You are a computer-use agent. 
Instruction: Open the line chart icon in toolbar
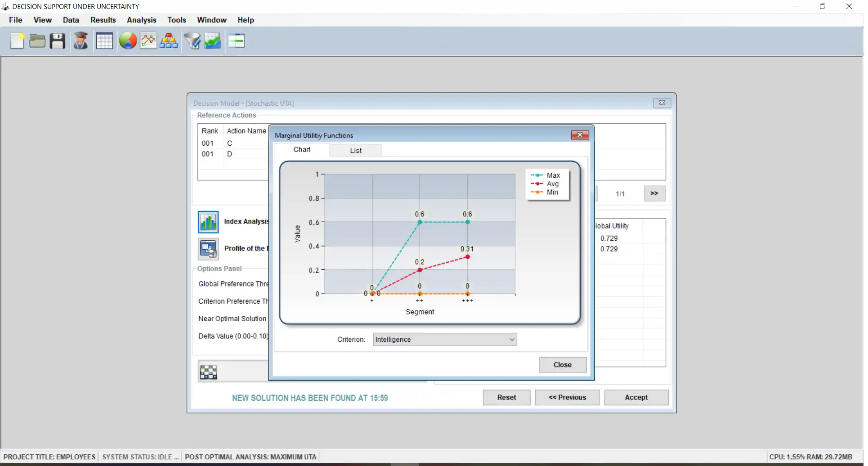click(148, 41)
